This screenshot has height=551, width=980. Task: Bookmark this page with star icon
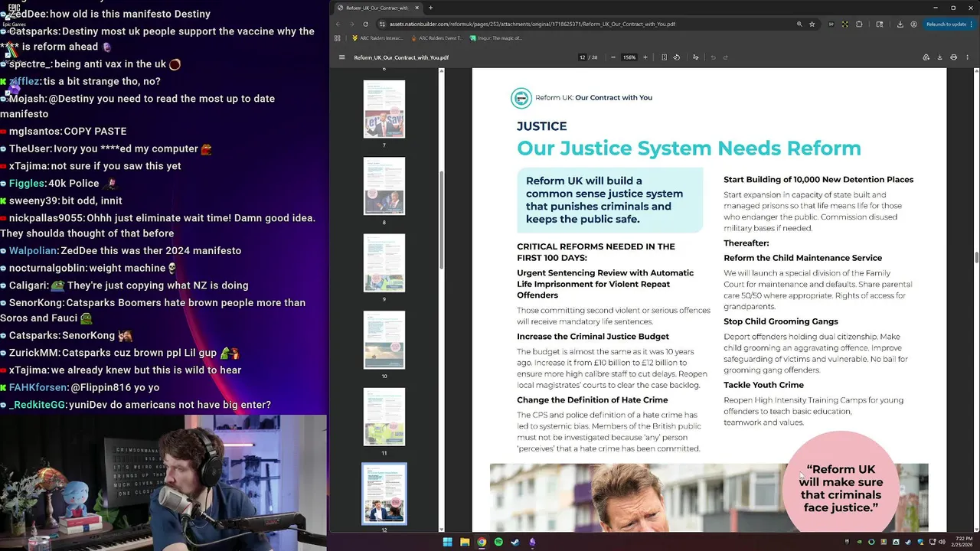(x=812, y=24)
